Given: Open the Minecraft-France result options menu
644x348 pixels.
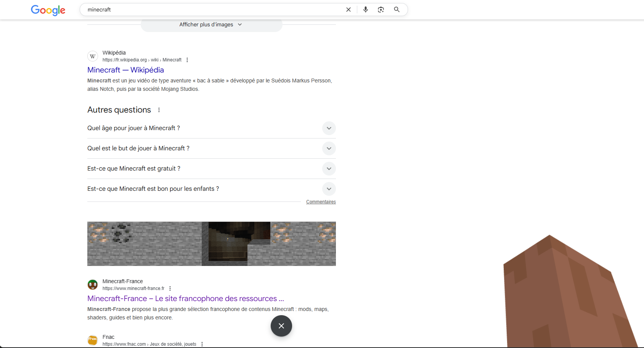Looking at the screenshot, I should (170, 288).
